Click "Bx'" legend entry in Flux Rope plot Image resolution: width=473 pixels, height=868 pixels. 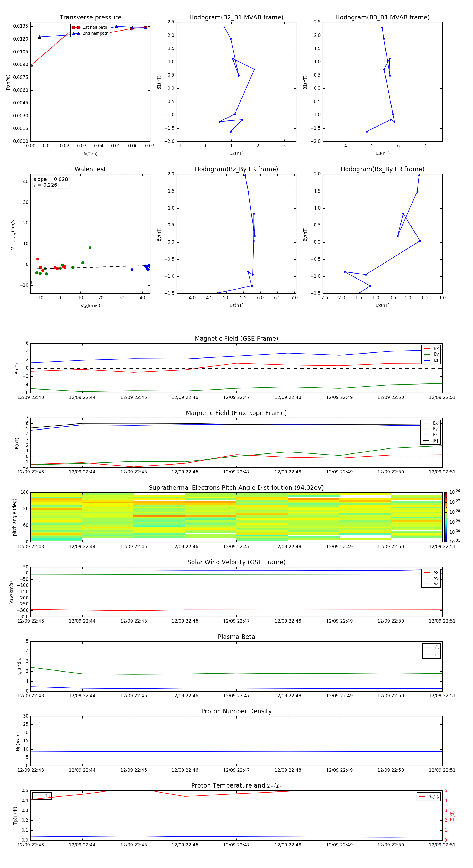(431, 423)
